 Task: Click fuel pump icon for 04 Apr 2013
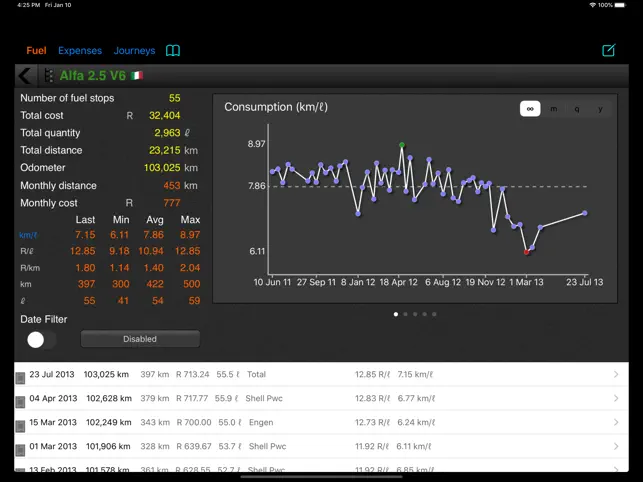[20, 402]
